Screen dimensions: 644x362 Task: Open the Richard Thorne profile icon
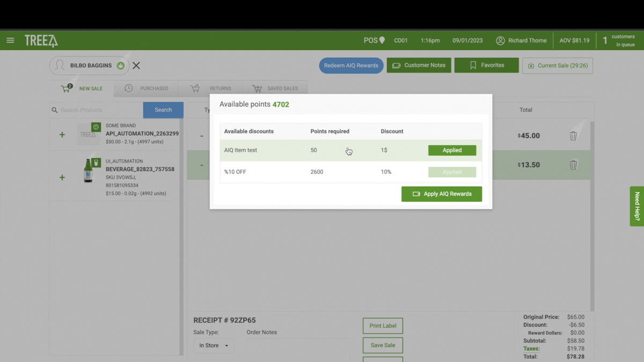(500, 40)
